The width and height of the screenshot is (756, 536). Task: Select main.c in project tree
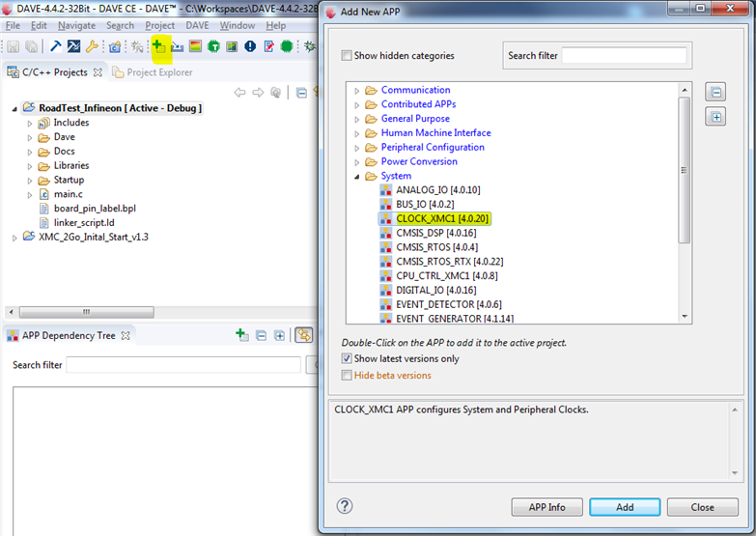coord(61,194)
